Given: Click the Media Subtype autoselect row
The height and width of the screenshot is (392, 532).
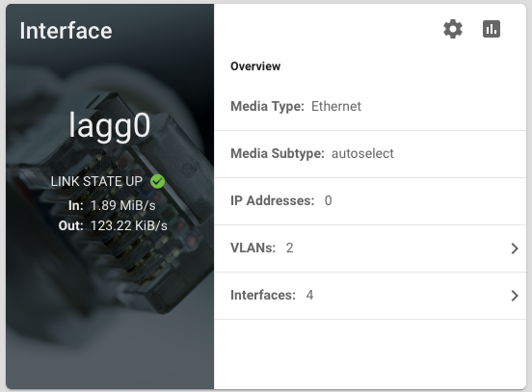Looking at the screenshot, I should [370, 154].
